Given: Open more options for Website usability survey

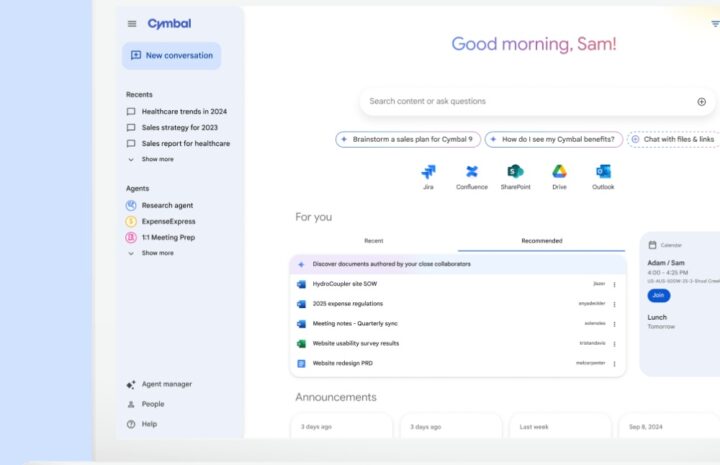Looking at the screenshot, I should [614, 344].
